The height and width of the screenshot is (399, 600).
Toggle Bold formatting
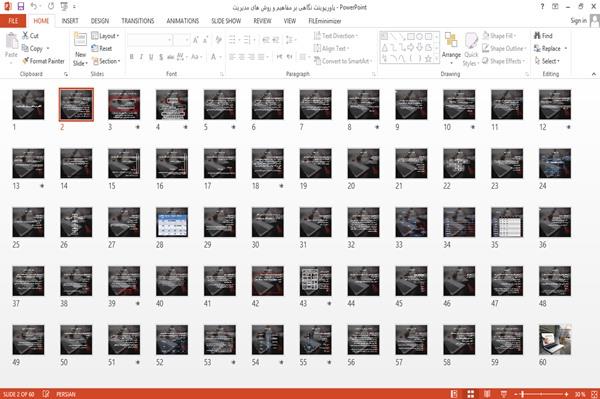(132, 57)
